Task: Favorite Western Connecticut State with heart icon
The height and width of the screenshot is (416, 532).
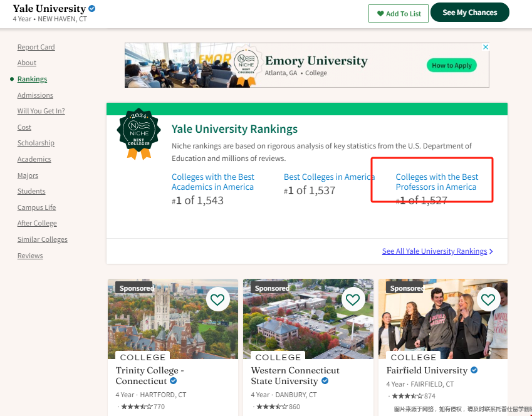Action: click(353, 299)
